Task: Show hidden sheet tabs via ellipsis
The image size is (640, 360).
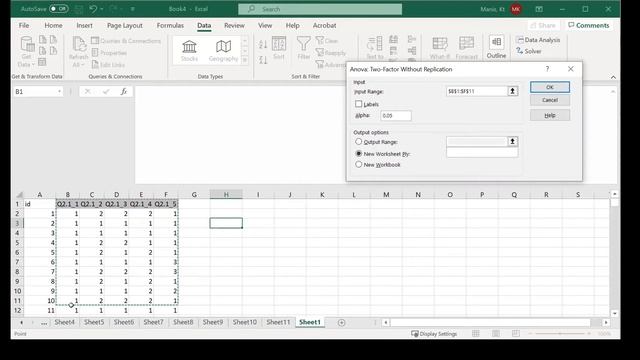Action: click(x=44, y=322)
